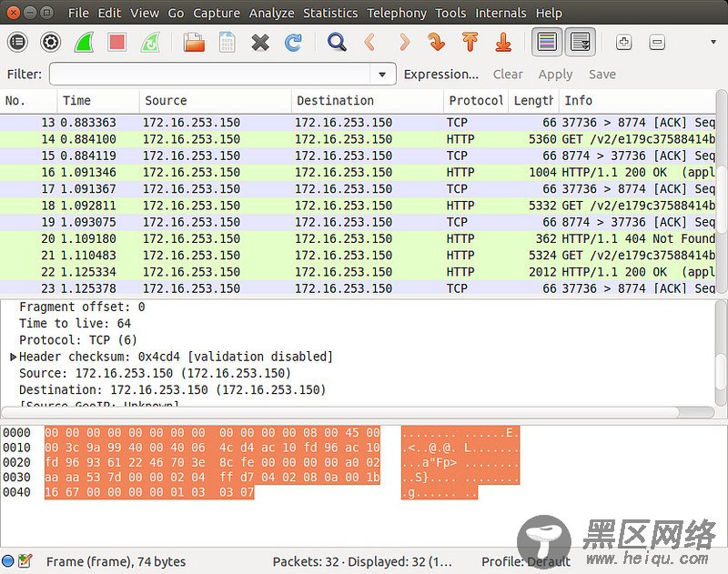Click packet details vertical scrollbar

[721, 352]
